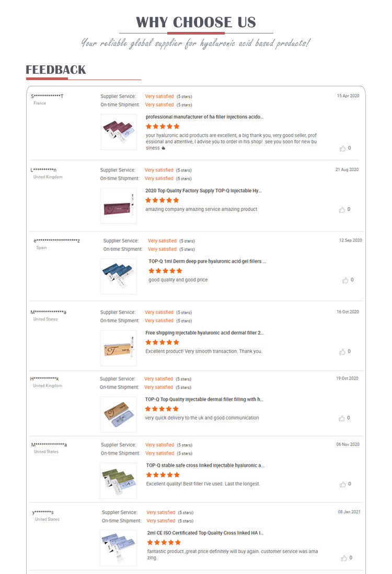Click the five-star rating in the Spain review
392x574 pixels.
point(165,271)
